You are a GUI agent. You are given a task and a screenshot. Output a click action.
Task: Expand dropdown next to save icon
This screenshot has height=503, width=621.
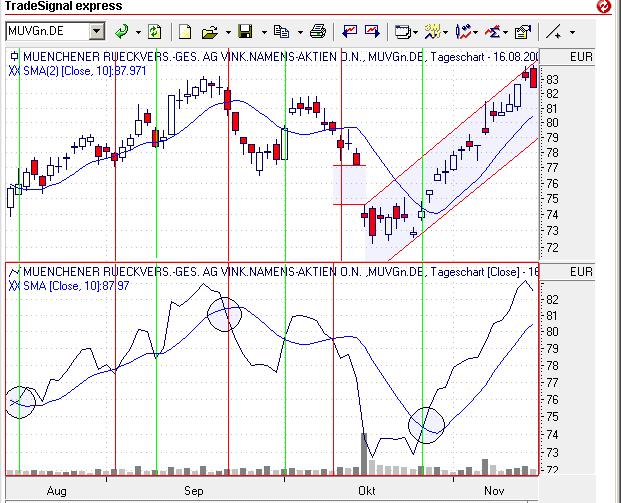coord(264,32)
